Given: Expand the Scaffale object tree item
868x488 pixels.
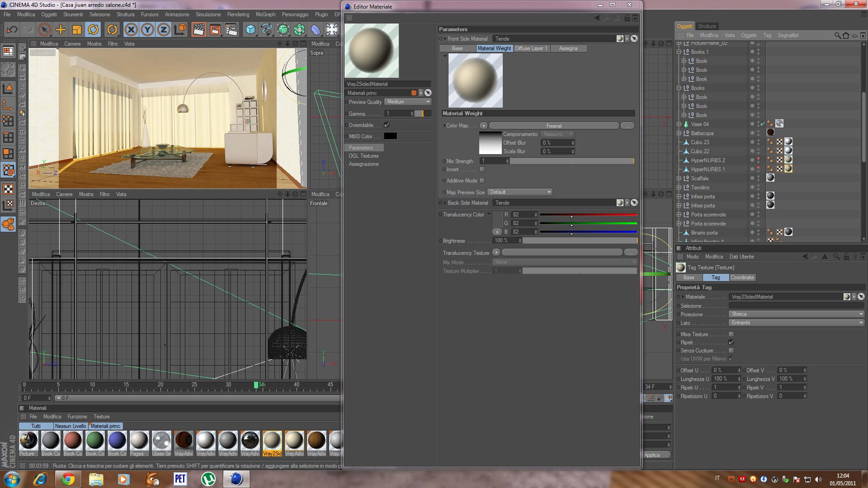Looking at the screenshot, I should (x=679, y=178).
